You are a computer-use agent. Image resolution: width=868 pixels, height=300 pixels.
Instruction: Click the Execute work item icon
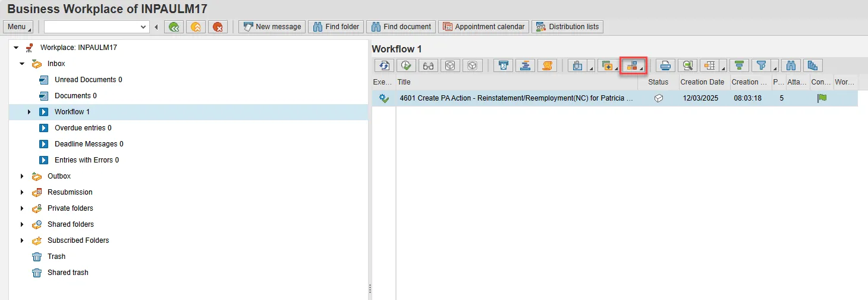(406, 66)
